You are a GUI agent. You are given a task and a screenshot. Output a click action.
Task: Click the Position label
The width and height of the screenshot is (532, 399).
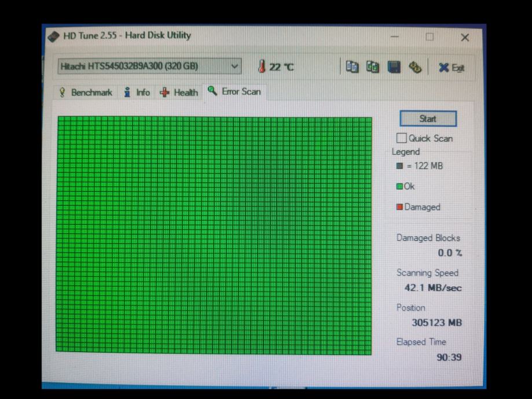(x=410, y=308)
